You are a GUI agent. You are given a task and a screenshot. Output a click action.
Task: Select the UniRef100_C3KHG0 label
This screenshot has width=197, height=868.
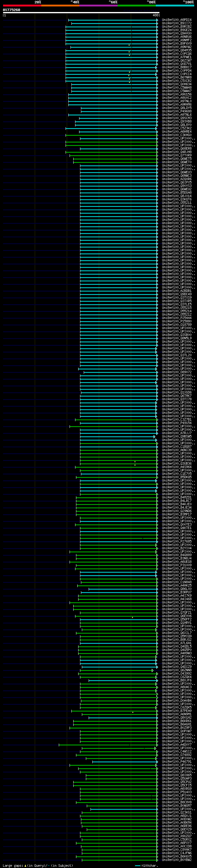[176, 135]
